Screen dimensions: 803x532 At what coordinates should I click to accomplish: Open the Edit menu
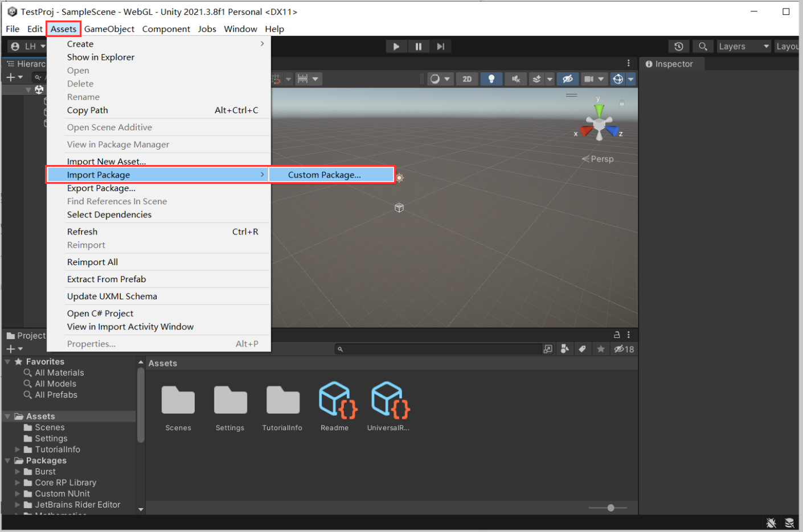click(x=35, y=29)
